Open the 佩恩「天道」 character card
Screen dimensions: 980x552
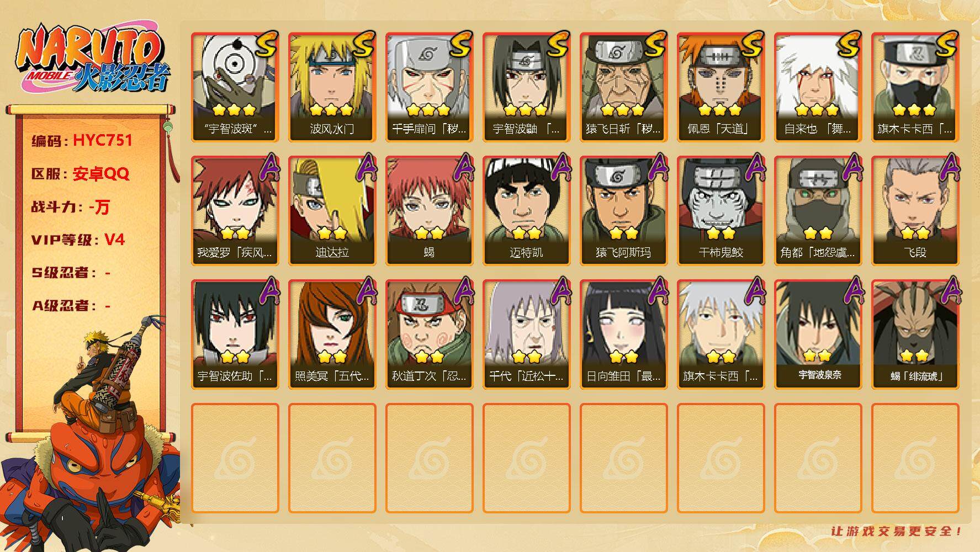[x=721, y=87]
